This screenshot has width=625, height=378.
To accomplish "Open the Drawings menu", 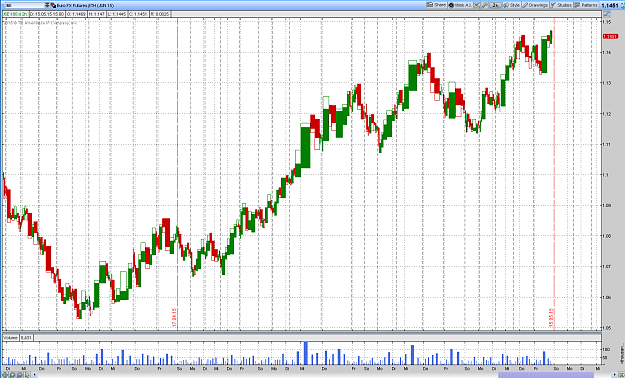I will coord(535,5).
